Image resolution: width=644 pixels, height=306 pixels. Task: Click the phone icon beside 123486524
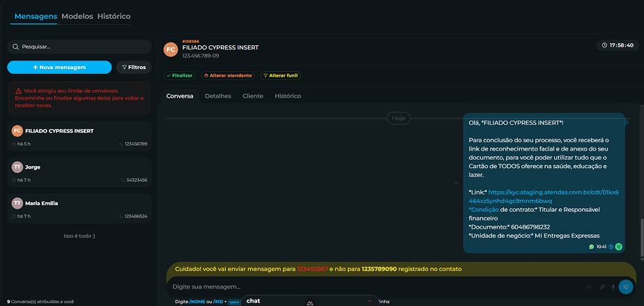(x=121, y=217)
